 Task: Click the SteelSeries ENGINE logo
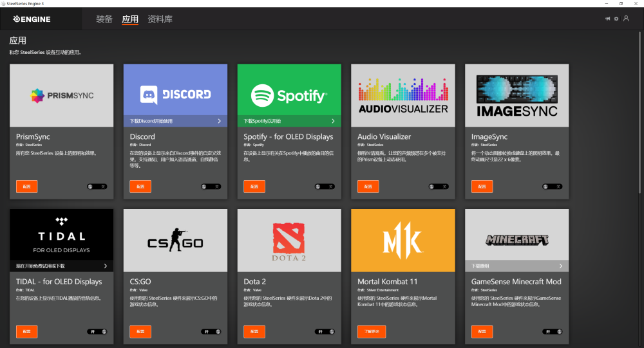pyautogui.click(x=32, y=19)
